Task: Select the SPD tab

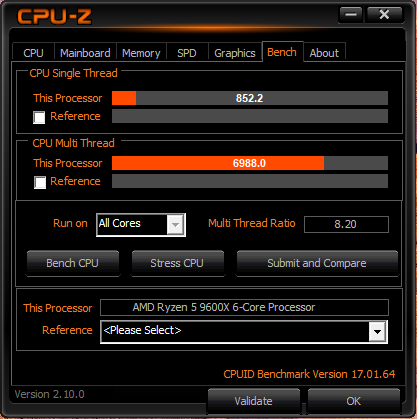Action: (x=187, y=53)
